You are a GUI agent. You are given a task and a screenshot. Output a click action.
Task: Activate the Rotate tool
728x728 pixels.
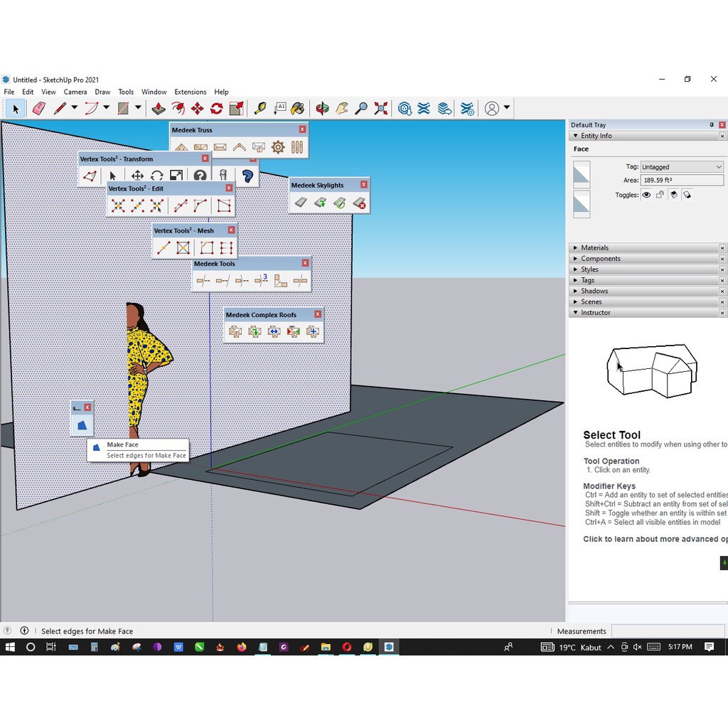215,108
